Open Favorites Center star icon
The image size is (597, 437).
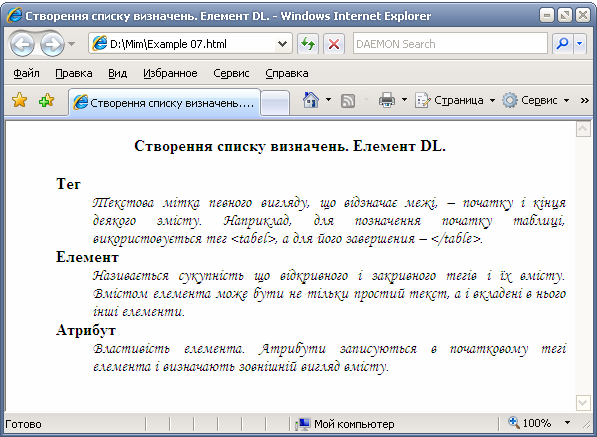coord(19,100)
